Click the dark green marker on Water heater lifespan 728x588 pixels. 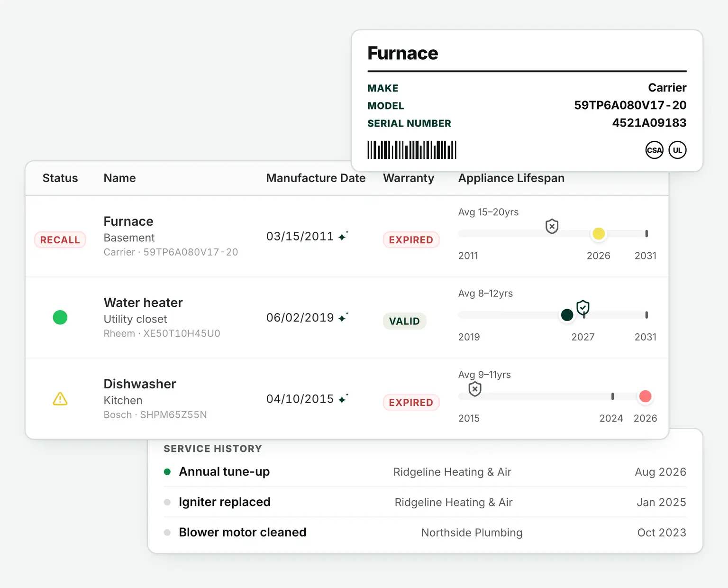click(567, 315)
